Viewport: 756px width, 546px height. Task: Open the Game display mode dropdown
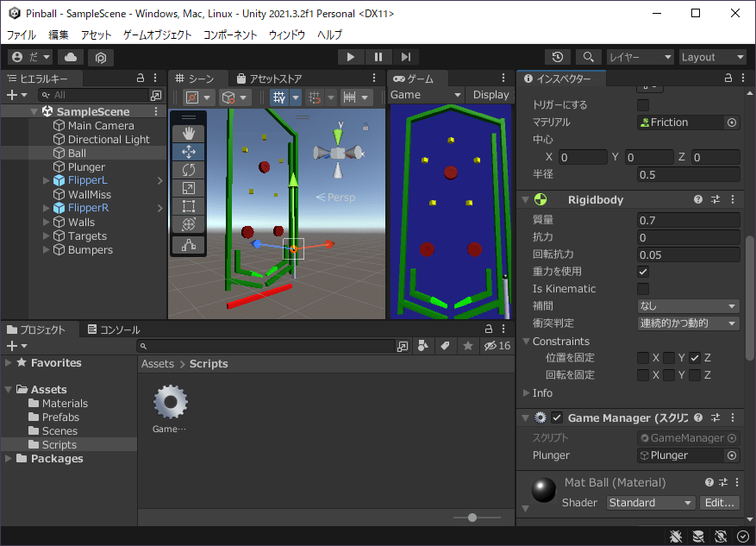(x=426, y=95)
